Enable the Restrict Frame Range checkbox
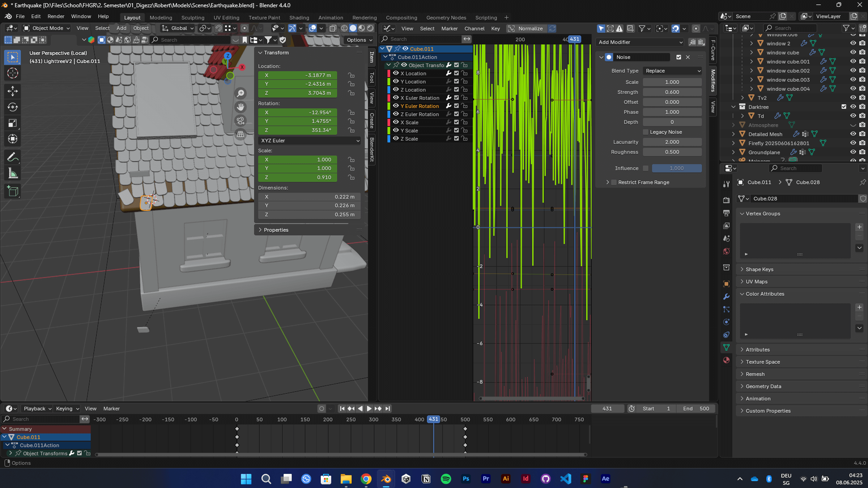868x488 pixels. click(614, 182)
